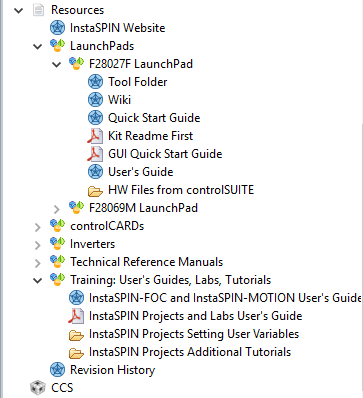Click the folder icon beside InstaSPIN Projects Additional Tutorials
The image size is (363, 398).
click(76, 353)
